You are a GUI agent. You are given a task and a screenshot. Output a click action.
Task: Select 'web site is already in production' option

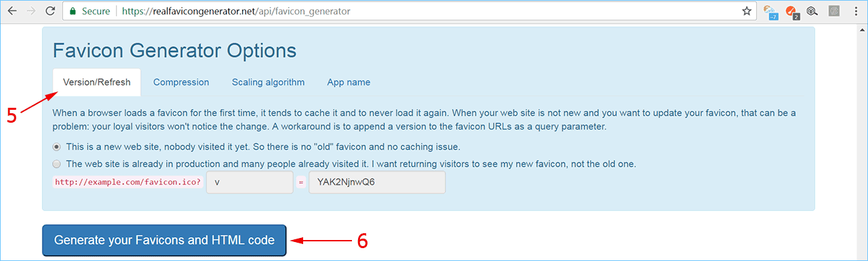(57, 164)
